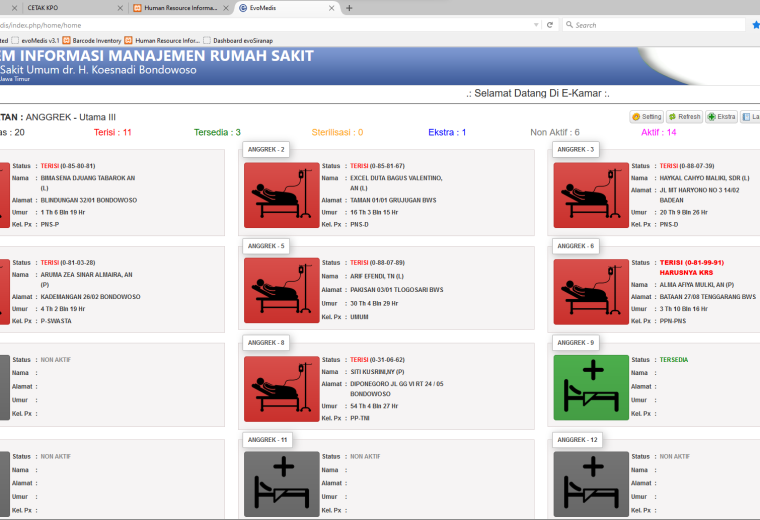Open the Setting button

point(647,117)
